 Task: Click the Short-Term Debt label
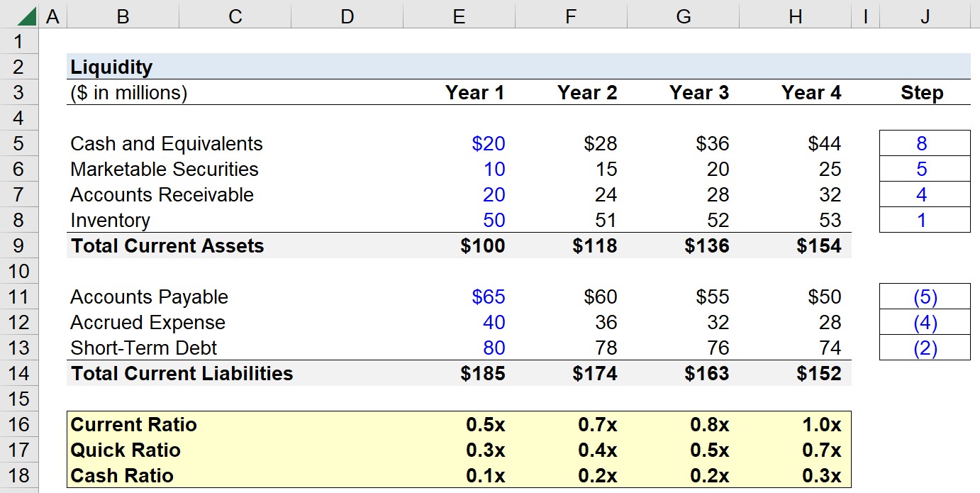pos(143,348)
